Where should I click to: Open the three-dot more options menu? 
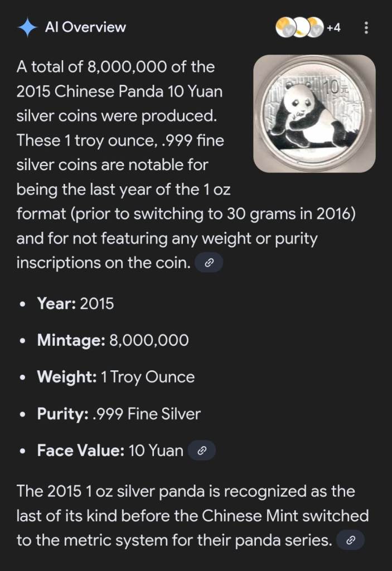pos(366,27)
